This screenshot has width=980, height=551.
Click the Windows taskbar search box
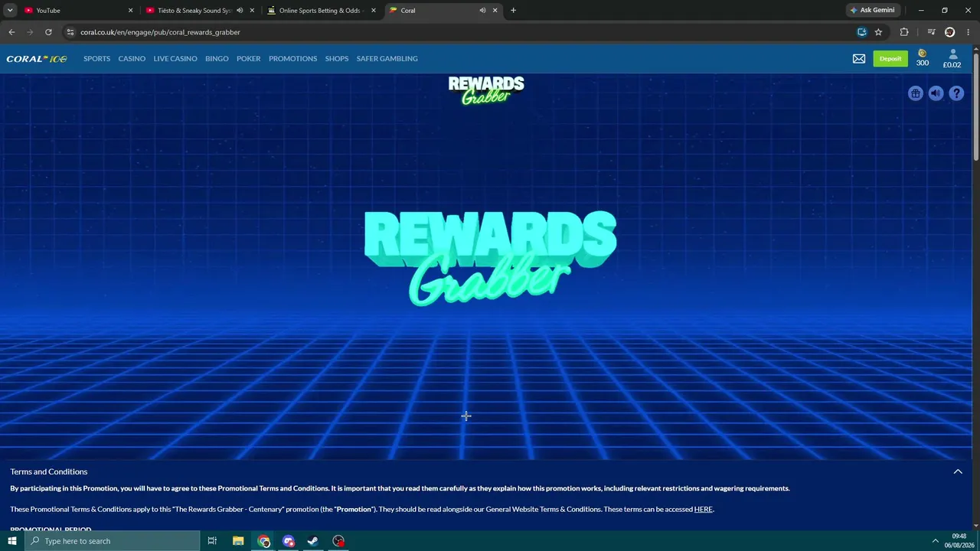(113, 541)
